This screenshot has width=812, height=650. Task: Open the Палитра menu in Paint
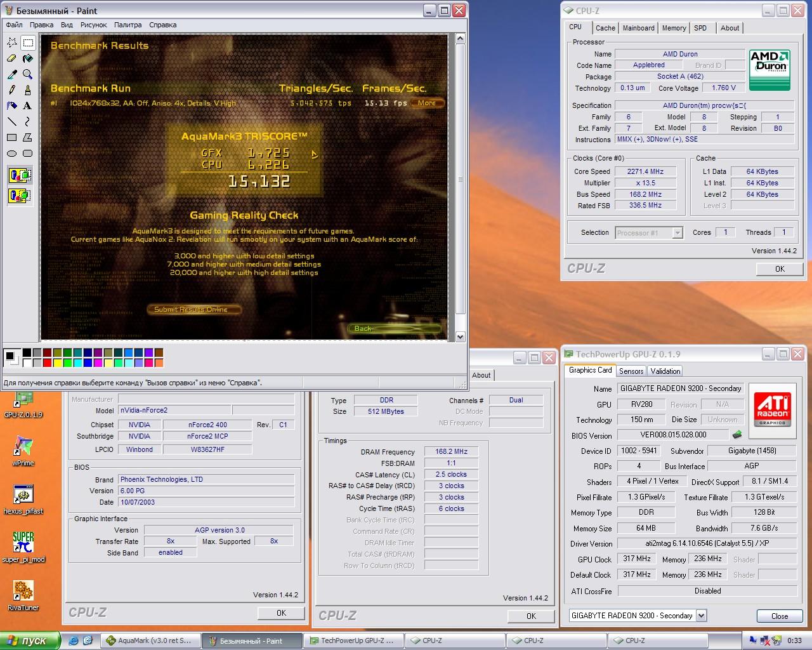point(128,25)
